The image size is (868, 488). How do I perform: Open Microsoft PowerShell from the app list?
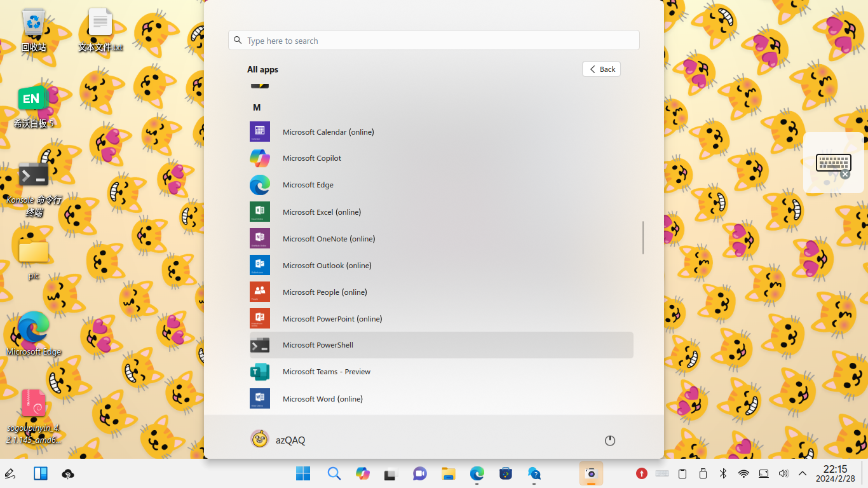coord(442,345)
